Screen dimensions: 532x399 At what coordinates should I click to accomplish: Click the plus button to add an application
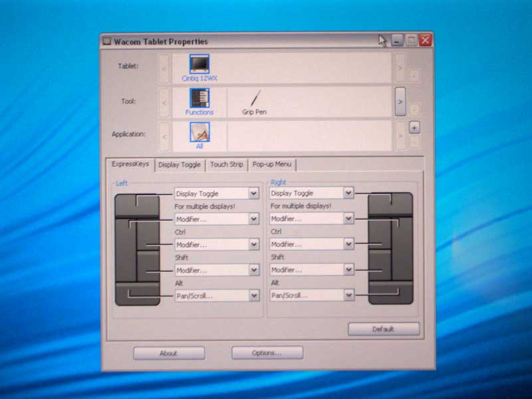coord(414,128)
